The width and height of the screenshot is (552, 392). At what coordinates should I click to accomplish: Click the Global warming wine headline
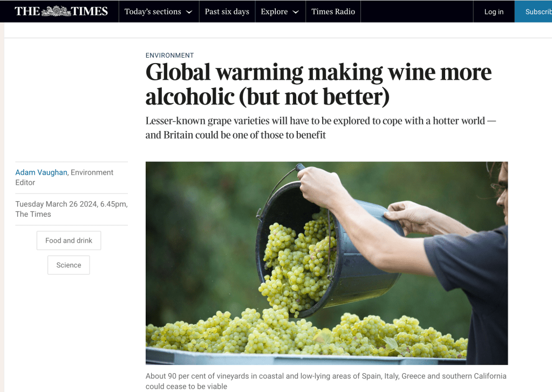[x=318, y=85]
